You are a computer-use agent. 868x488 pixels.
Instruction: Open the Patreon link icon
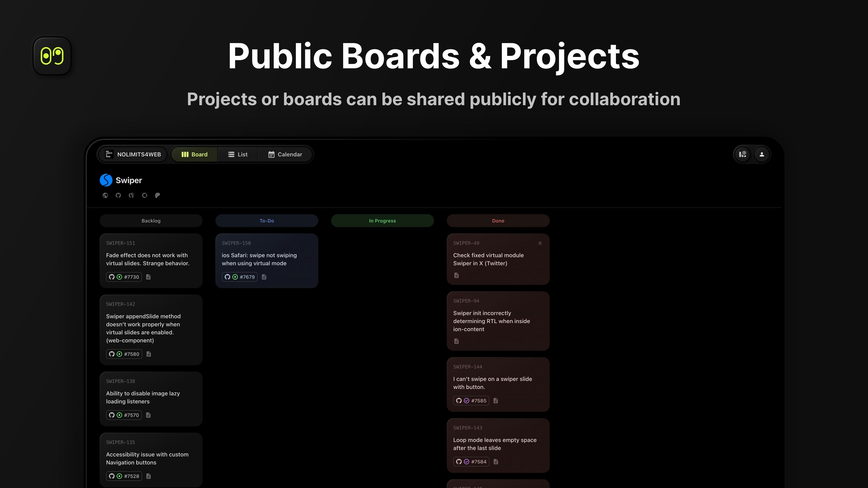pos(157,195)
